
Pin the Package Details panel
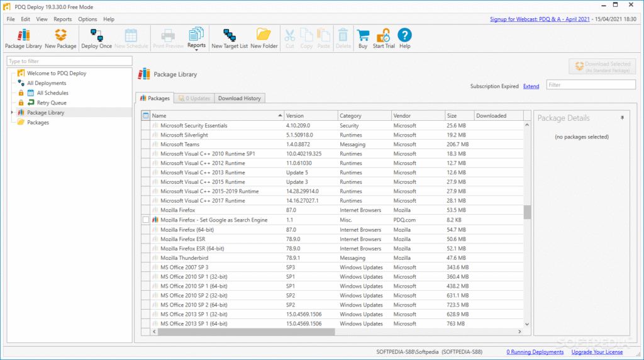tap(623, 118)
